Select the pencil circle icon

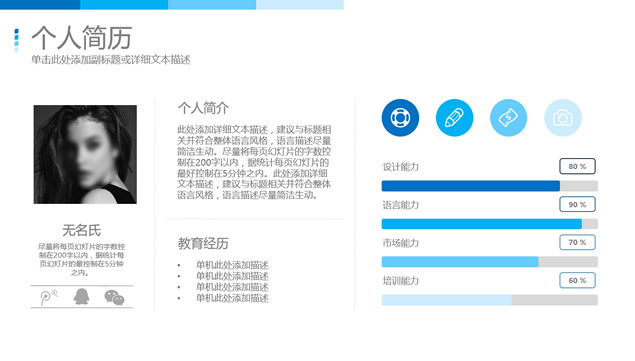coord(454,118)
